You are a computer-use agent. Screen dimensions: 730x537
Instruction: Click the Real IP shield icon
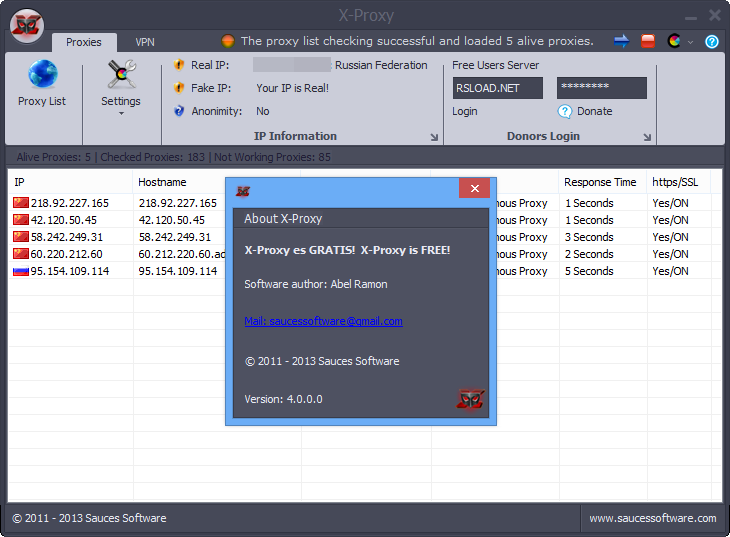click(x=179, y=65)
